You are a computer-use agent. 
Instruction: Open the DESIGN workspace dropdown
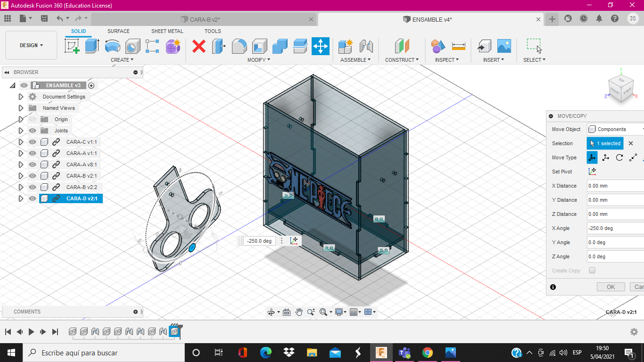tap(32, 45)
